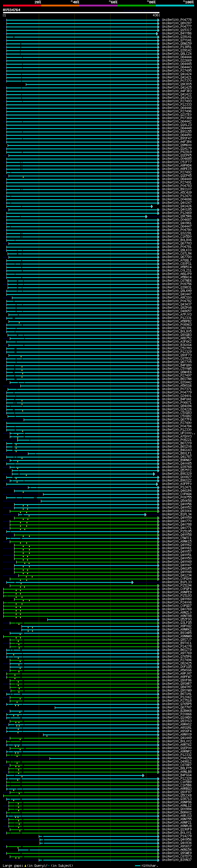The height and width of the screenshot is (868, 197).
Task: Click the UniRef100_C0PQV4 label
Action: pos(177,579)
